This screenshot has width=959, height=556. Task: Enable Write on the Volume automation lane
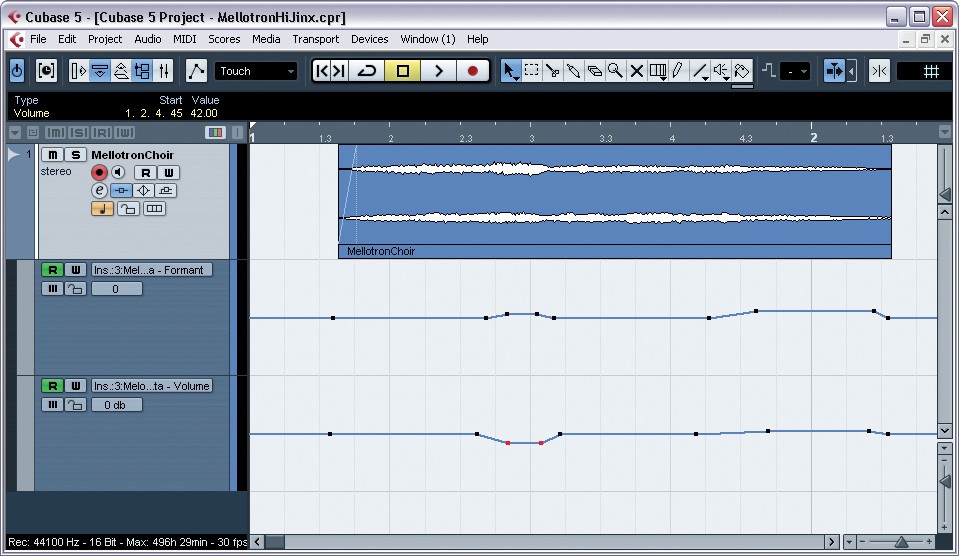coord(75,386)
